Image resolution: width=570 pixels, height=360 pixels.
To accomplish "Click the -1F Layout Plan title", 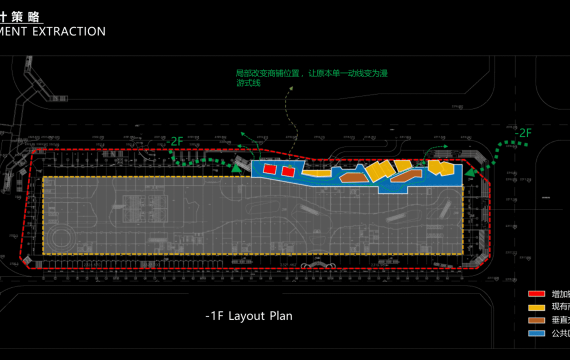I will coord(249,316).
